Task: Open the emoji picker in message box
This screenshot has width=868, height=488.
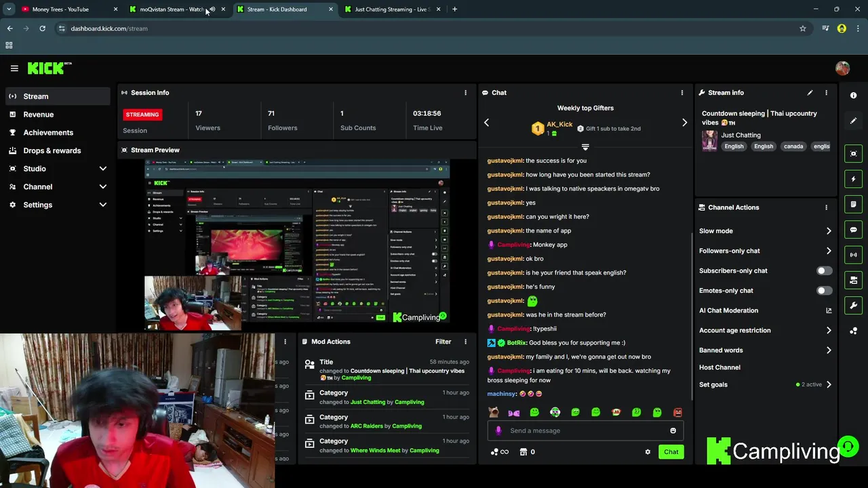Action: (673, 430)
